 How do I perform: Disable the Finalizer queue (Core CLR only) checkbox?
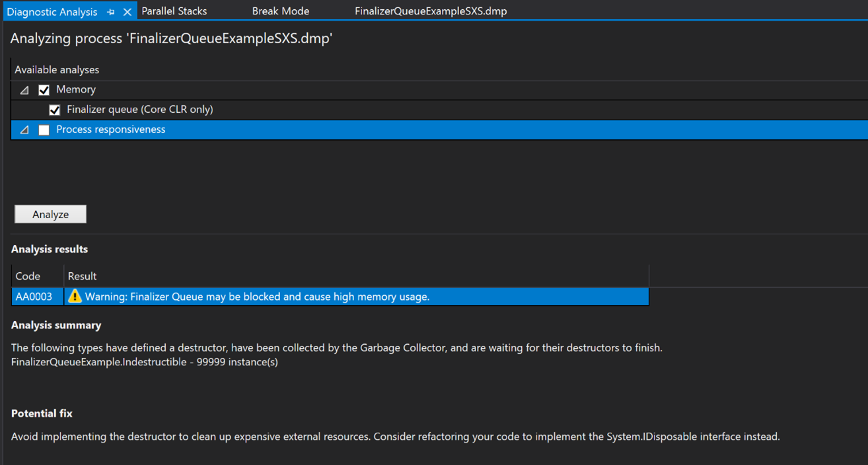[54, 110]
